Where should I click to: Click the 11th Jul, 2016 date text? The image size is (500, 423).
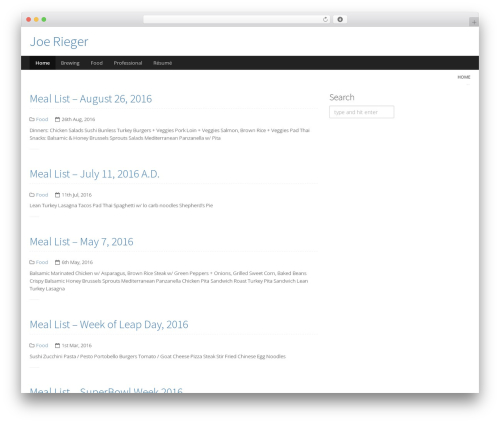pyautogui.click(x=77, y=195)
